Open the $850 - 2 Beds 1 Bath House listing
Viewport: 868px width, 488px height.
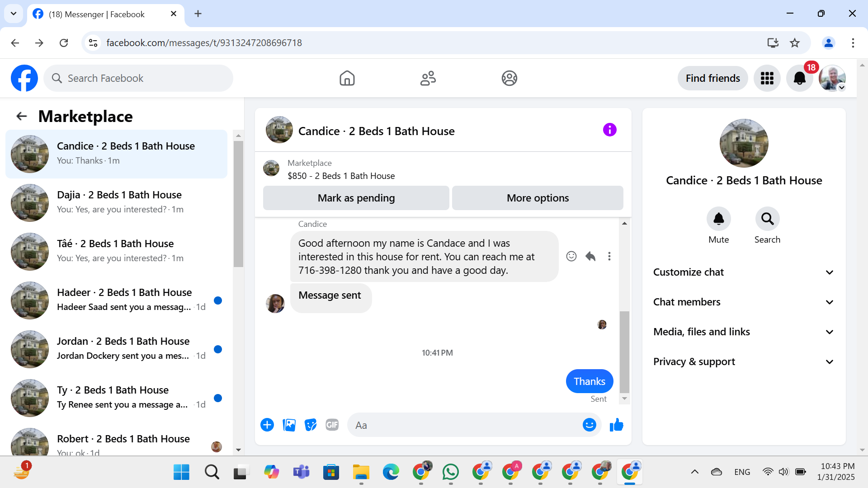(x=341, y=176)
